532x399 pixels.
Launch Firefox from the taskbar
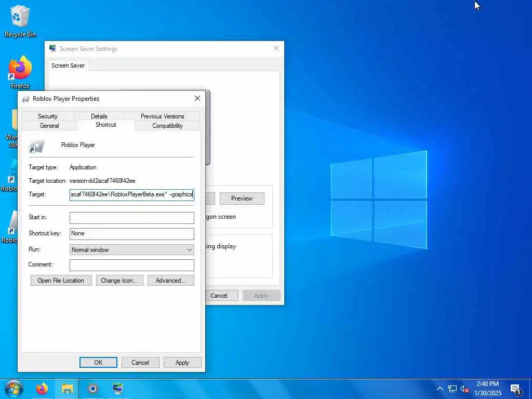(42, 389)
